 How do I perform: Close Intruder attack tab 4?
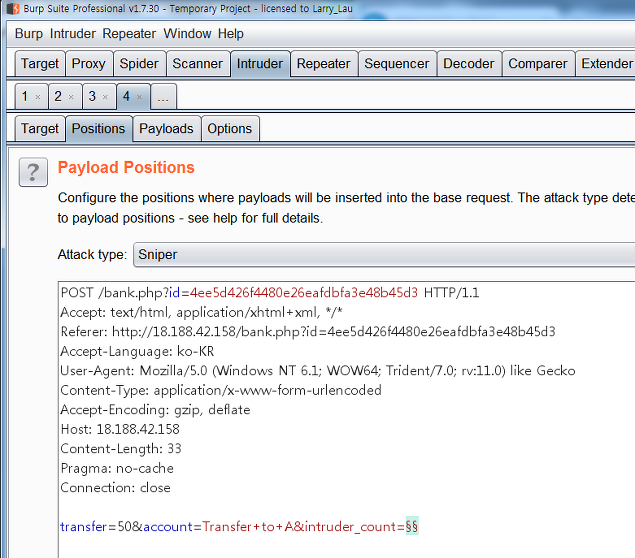(139, 97)
